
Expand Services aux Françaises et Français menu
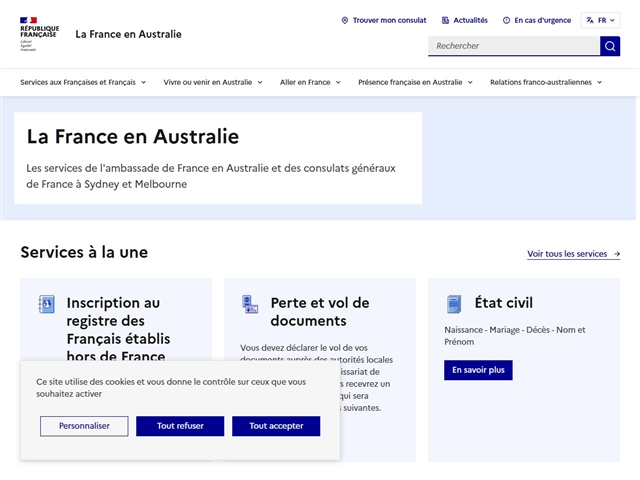click(x=83, y=82)
